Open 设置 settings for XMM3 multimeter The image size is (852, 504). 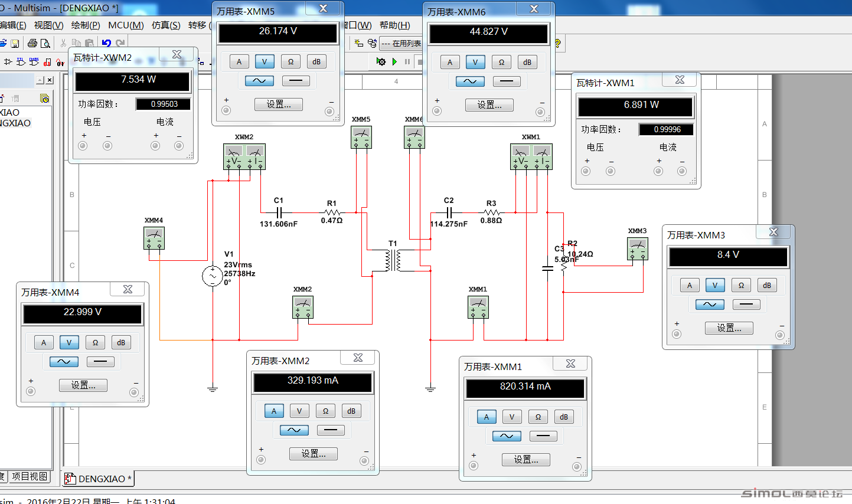tap(729, 328)
